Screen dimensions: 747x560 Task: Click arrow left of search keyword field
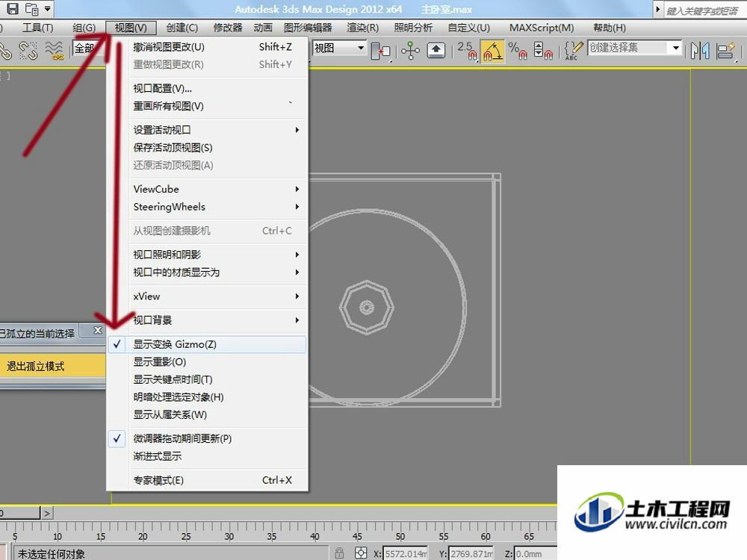tap(658, 9)
